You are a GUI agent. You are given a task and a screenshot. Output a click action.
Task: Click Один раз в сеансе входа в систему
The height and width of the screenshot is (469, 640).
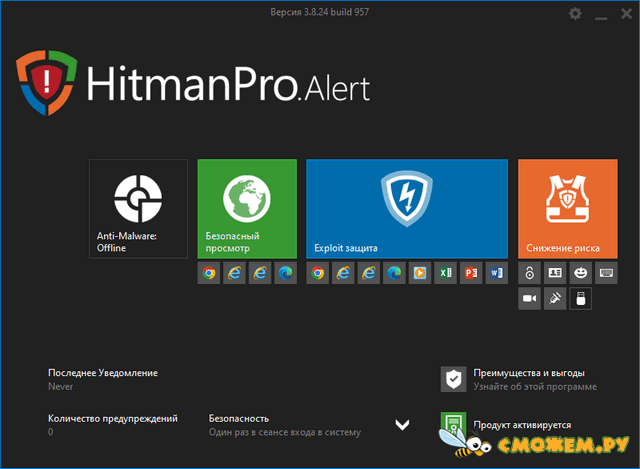285,432
